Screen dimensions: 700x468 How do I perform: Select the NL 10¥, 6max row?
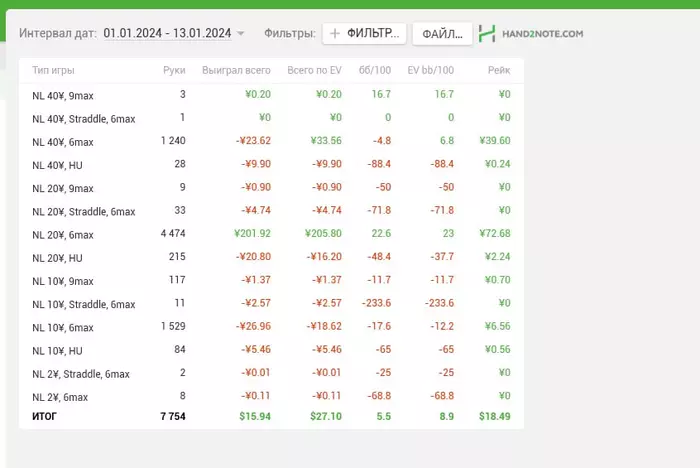[271, 327]
